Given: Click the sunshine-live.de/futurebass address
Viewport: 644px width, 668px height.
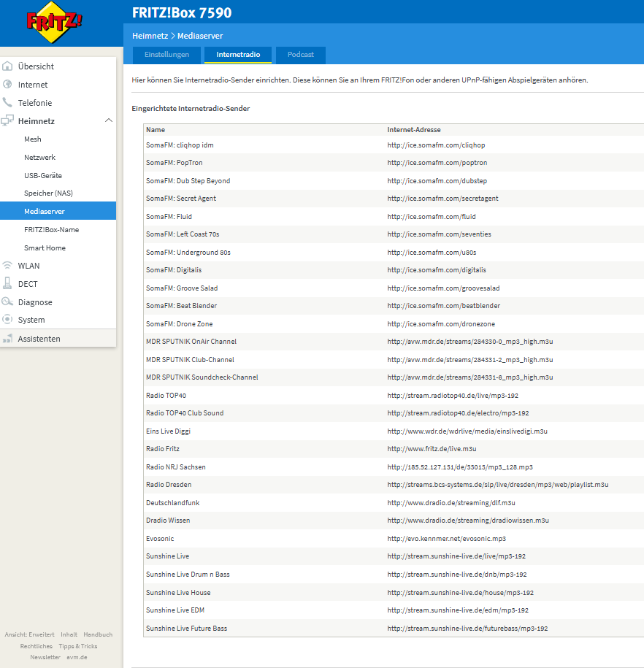Looking at the screenshot, I should pos(467,629).
